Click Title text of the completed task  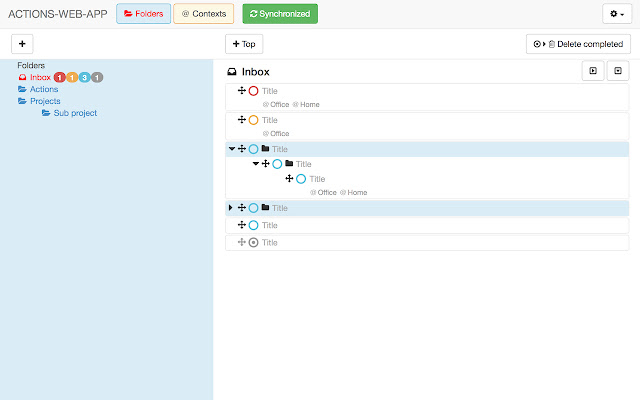point(269,242)
